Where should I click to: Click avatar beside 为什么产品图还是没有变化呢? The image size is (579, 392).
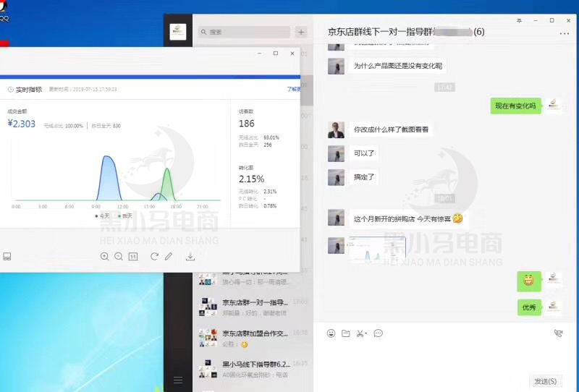click(336, 66)
